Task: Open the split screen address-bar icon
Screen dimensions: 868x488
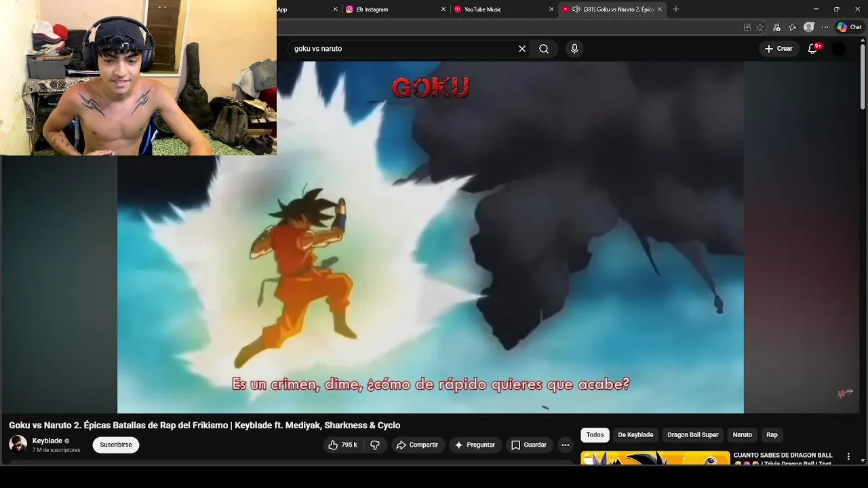Action: coord(747,27)
